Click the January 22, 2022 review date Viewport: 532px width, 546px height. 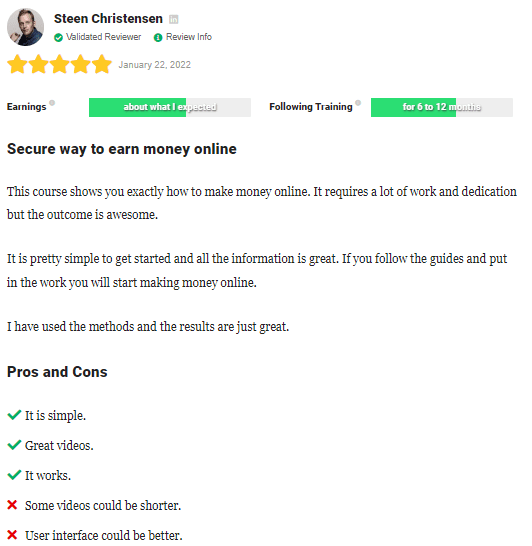pos(155,65)
